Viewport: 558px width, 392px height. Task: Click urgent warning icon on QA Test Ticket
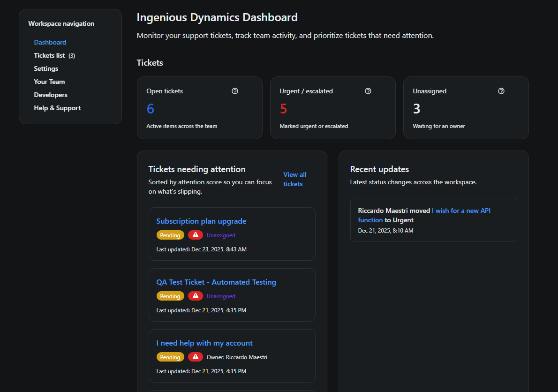tap(196, 296)
